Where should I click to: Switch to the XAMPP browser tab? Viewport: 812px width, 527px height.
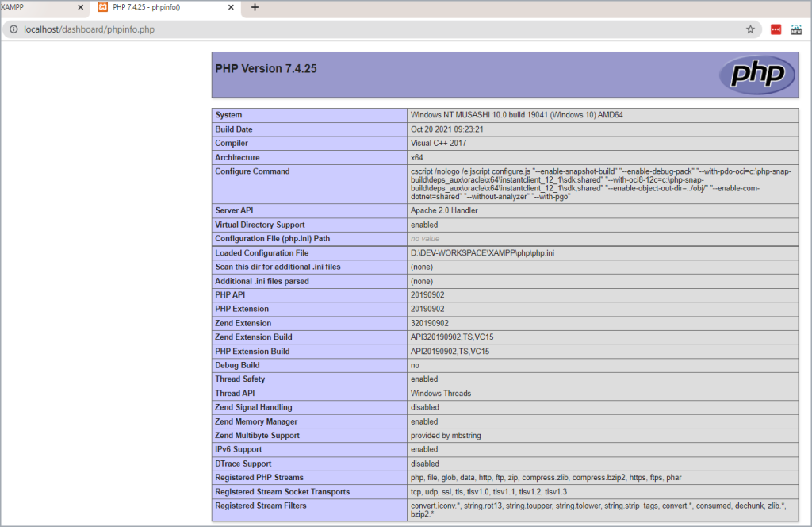[32, 7]
